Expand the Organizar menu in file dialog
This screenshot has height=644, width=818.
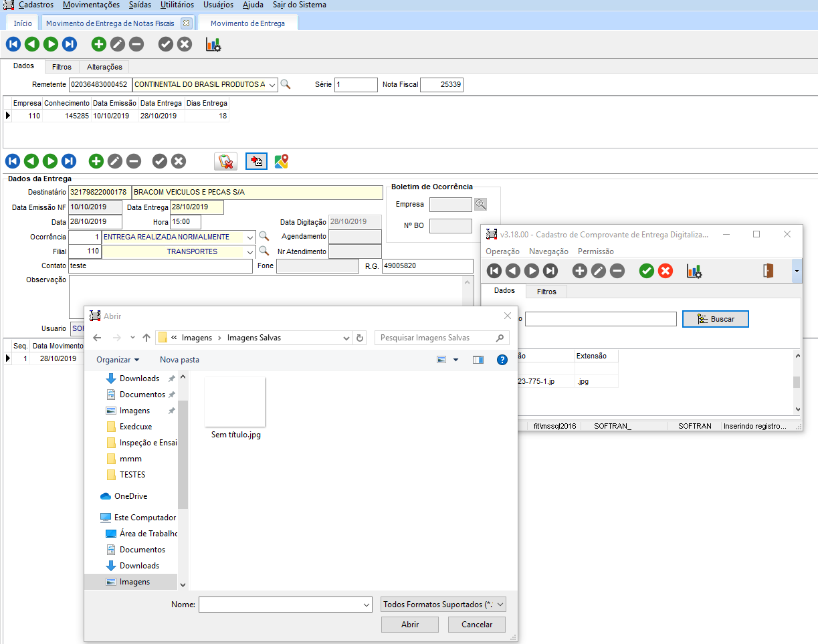pyautogui.click(x=118, y=360)
